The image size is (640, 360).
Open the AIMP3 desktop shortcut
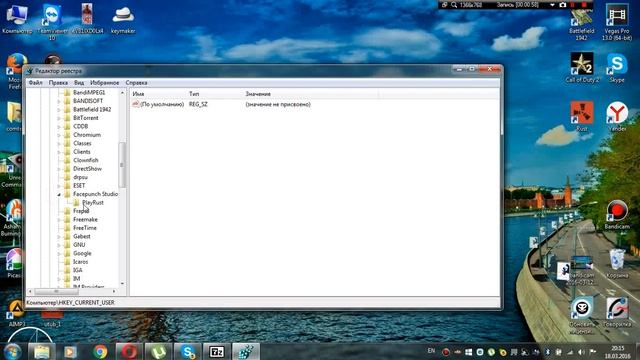[x=17, y=313]
